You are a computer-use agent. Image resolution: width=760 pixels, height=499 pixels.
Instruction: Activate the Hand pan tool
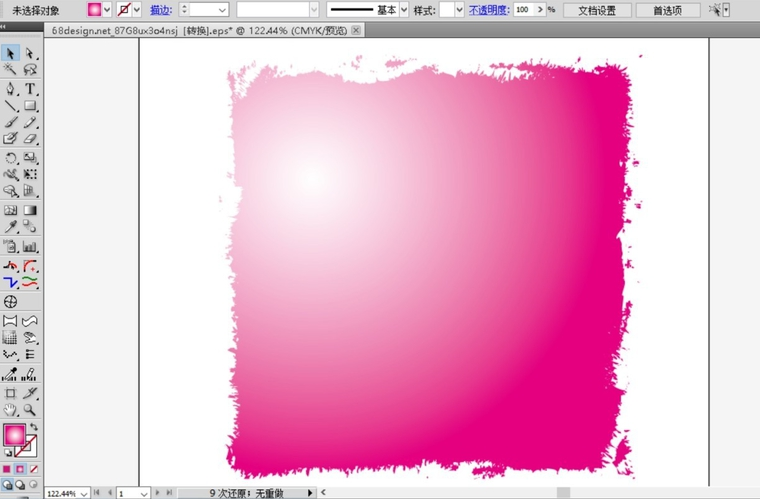10,410
